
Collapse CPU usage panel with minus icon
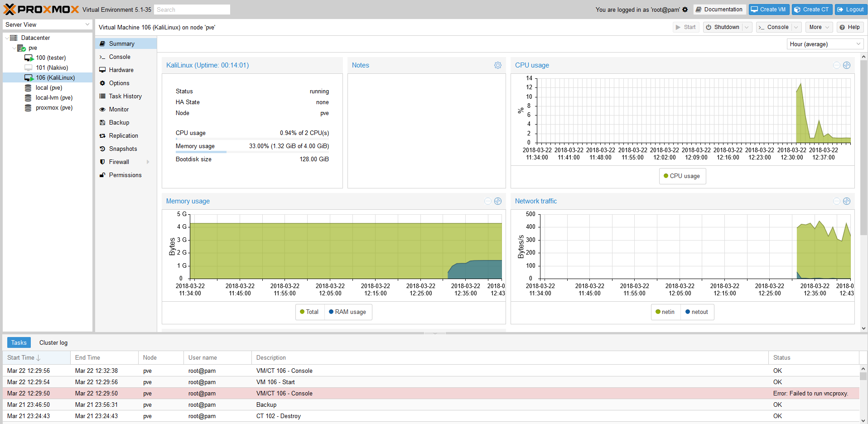click(837, 65)
